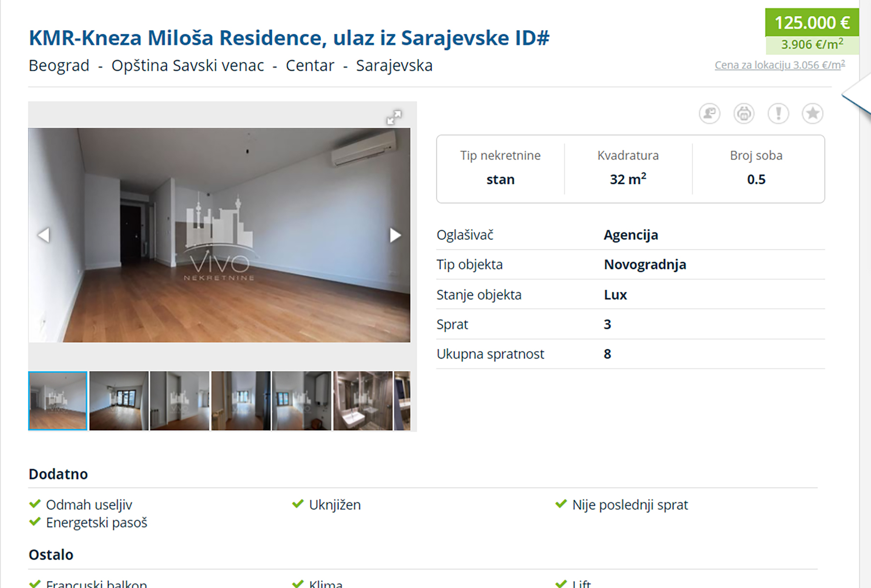Click the partially visible last thumbnail
The height and width of the screenshot is (588, 871).
402,401
